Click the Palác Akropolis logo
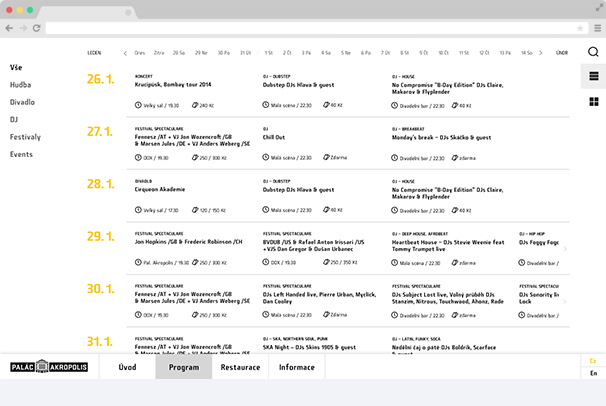Screen dimensions: 606x406 (x=49, y=367)
